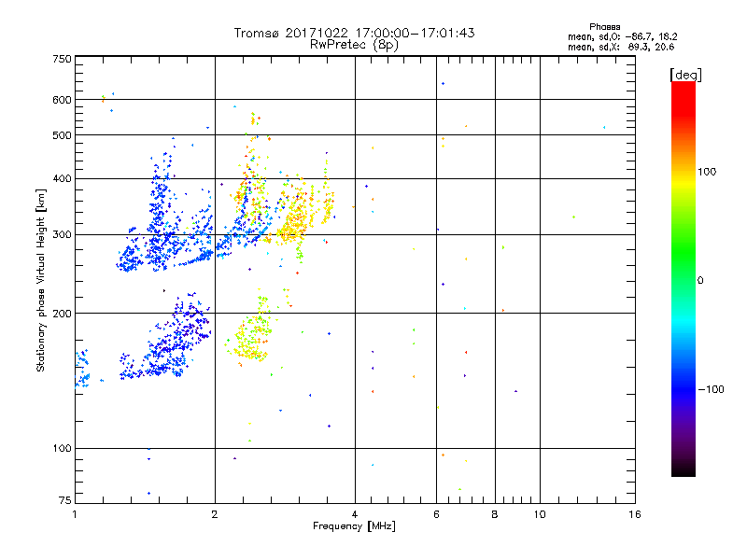Click the colorbar tick label '-100'
The width and height of the screenshot is (747, 560).
click(x=711, y=389)
